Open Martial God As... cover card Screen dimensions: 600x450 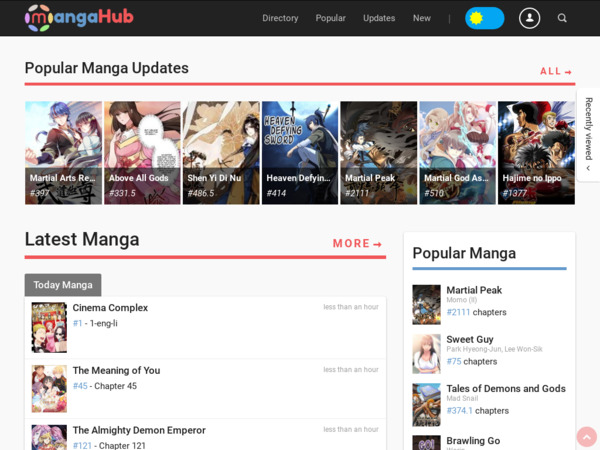(x=457, y=153)
